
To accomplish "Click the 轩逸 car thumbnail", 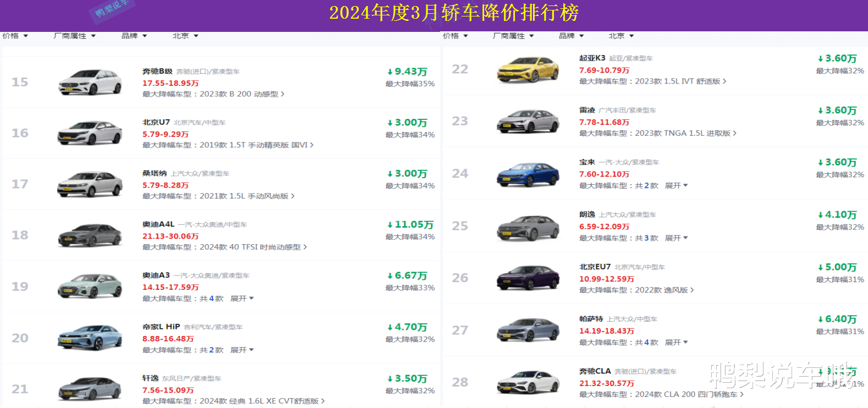I will 90,389.
